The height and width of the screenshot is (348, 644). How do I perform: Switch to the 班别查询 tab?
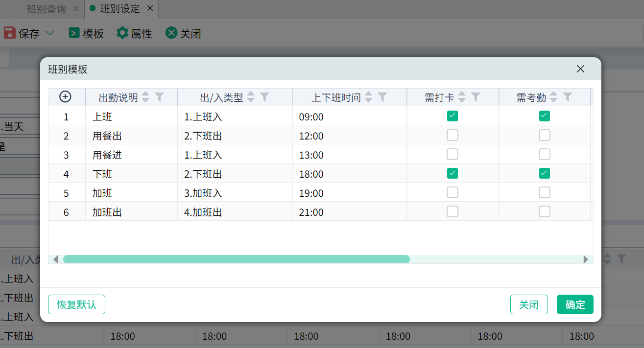(46, 9)
